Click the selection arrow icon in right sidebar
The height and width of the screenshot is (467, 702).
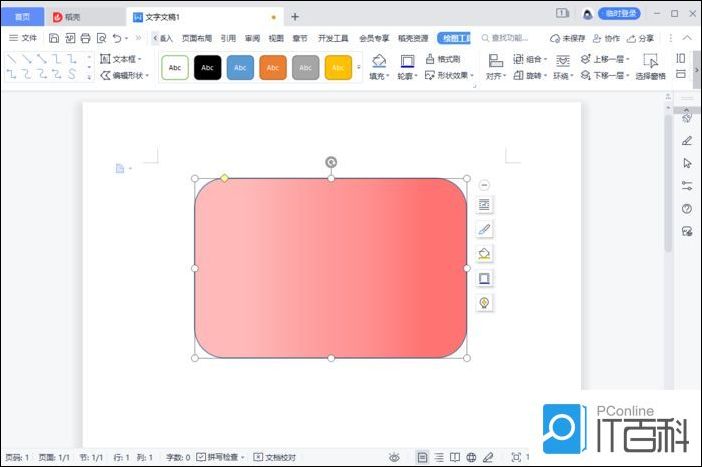pyautogui.click(x=687, y=163)
